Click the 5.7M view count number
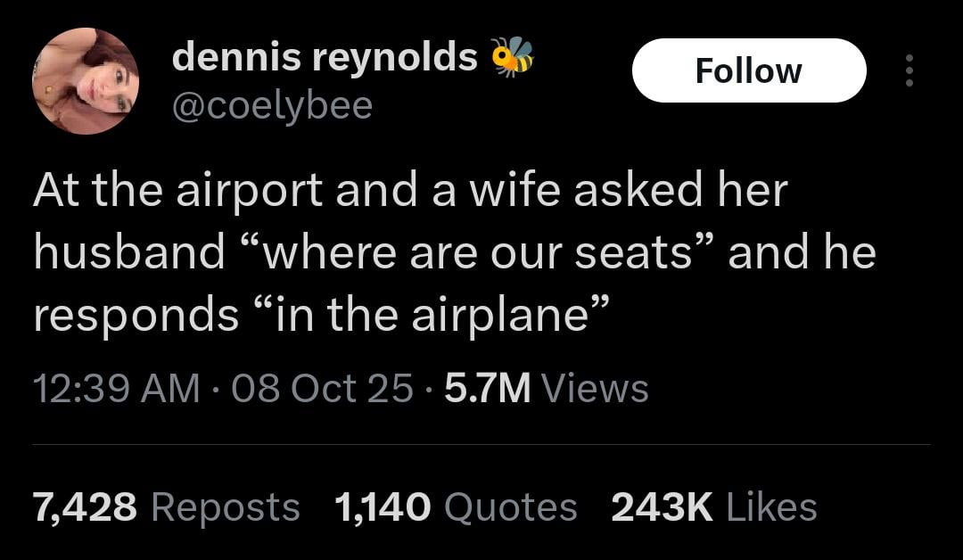The image size is (963, 560). tap(487, 388)
